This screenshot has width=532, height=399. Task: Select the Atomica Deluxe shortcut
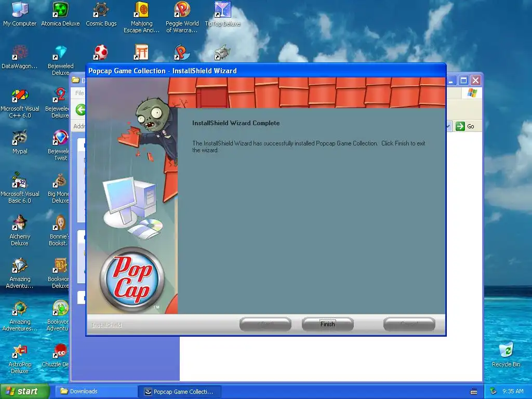(60, 14)
